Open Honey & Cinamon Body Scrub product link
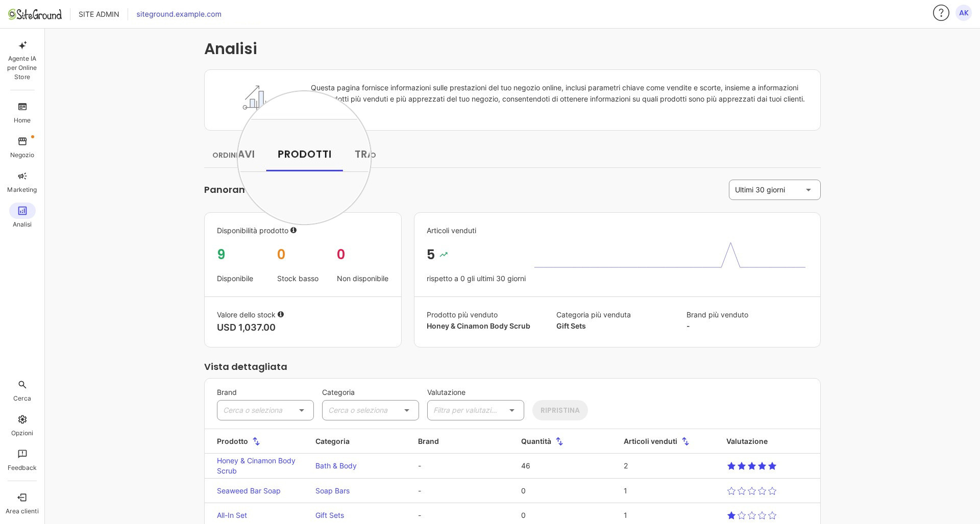 click(256, 466)
